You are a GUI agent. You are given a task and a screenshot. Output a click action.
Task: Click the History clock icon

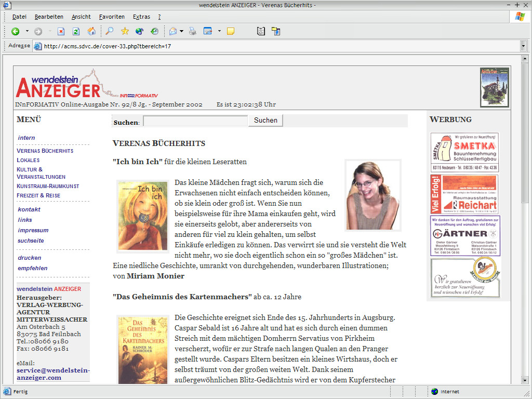click(x=154, y=31)
